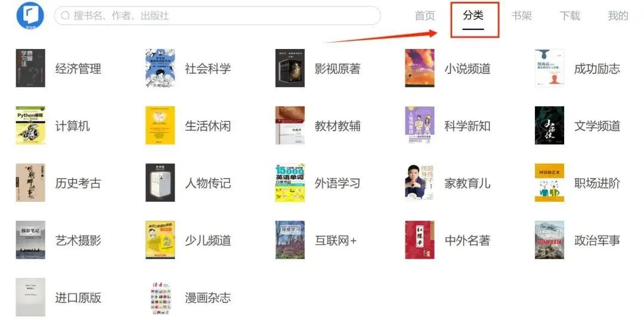Switch to the 首页 tab
644x329 pixels.
click(x=425, y=16)
